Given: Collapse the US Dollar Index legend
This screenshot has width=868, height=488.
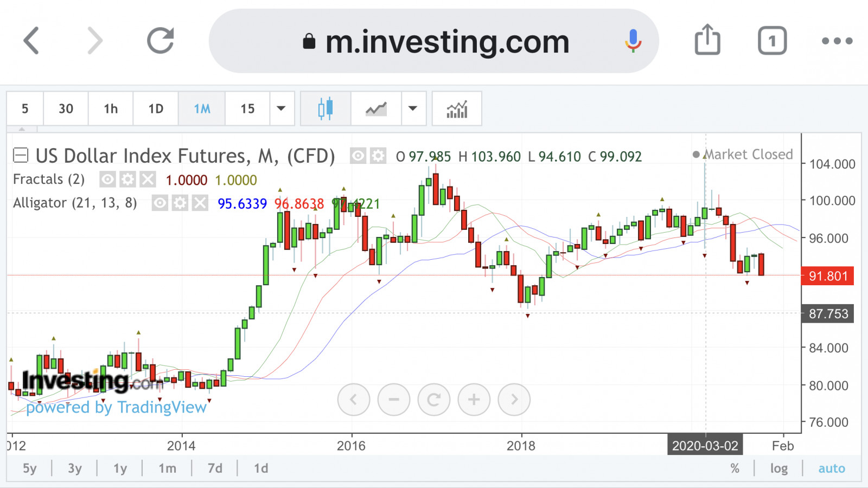Looking at the screenshot, I should point(21,156).
